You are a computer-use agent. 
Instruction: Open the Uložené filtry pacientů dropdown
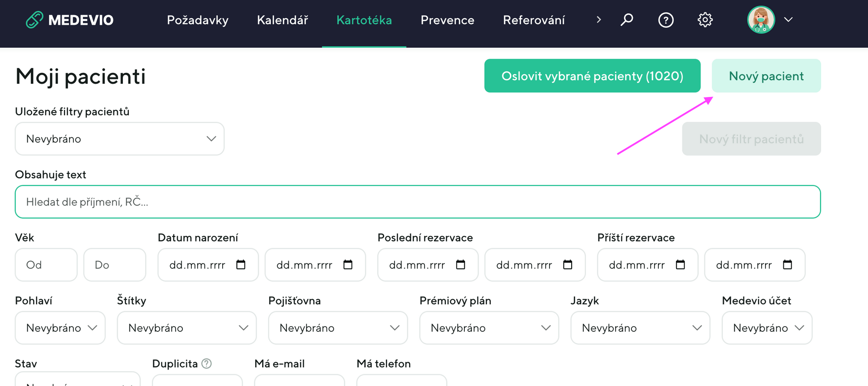pos(119,139)
